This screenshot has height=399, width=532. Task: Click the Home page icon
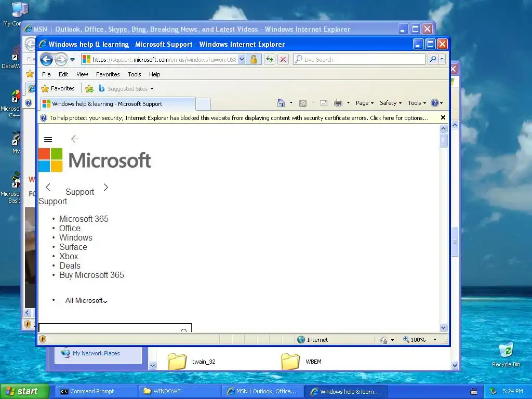(x=281, y=103)
